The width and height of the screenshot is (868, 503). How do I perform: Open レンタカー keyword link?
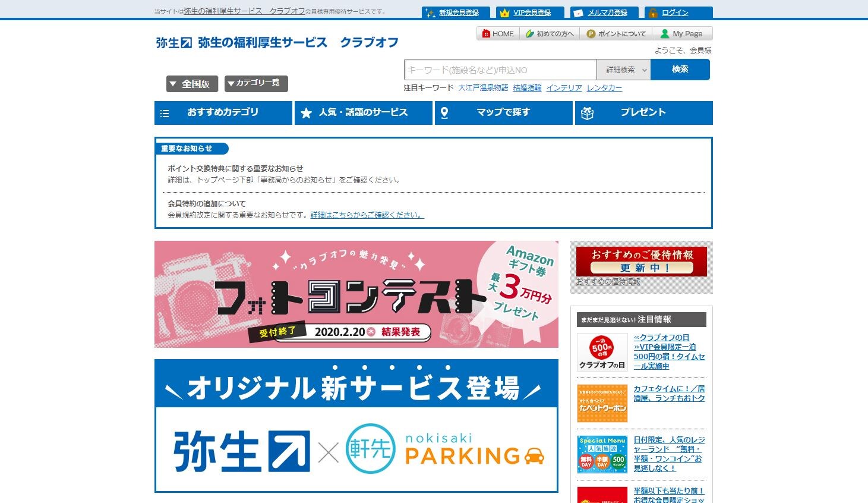tap(604, 87)
